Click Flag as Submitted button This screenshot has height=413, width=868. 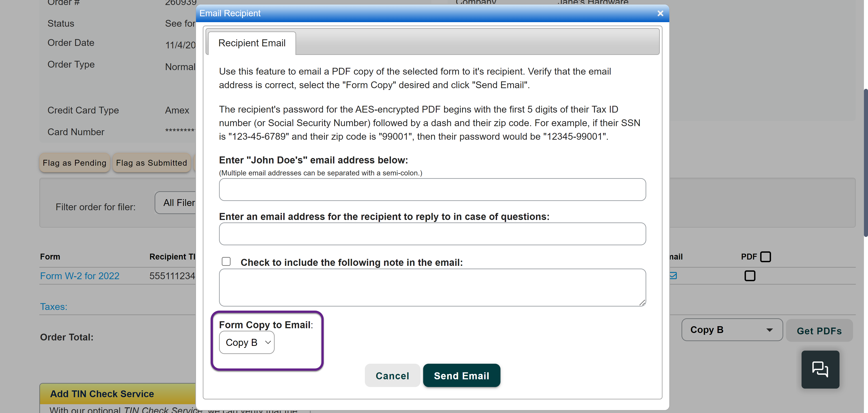tap(151, 163)
